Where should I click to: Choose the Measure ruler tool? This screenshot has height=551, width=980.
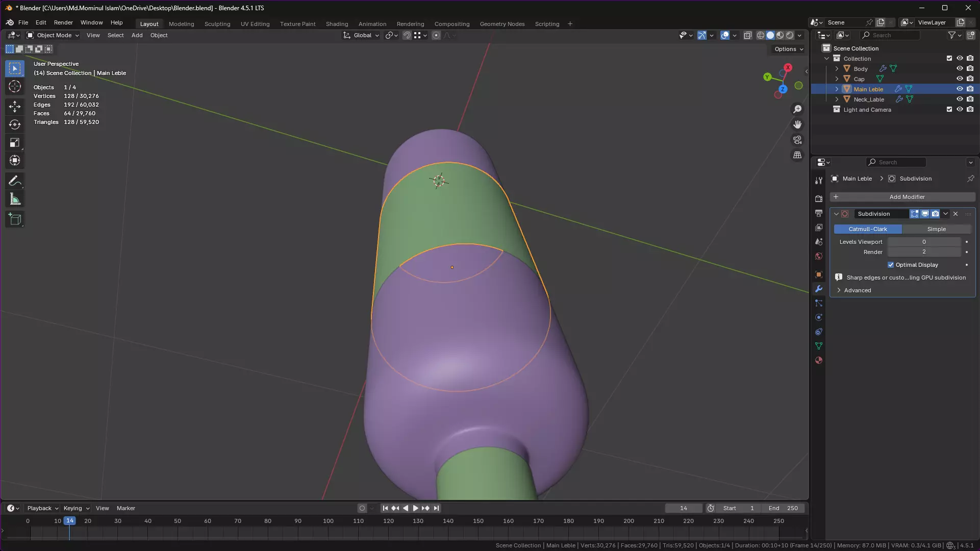tap(15, 199)
